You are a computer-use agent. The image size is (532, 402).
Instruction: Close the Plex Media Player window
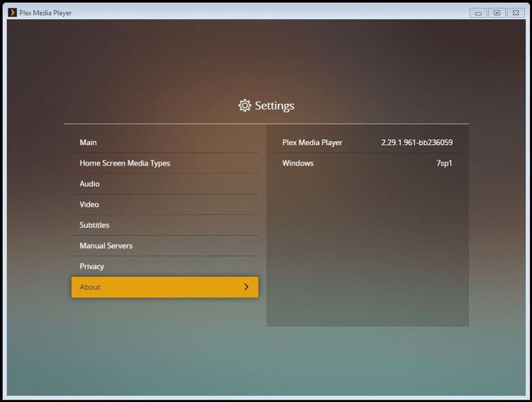[x=516, y=13]
